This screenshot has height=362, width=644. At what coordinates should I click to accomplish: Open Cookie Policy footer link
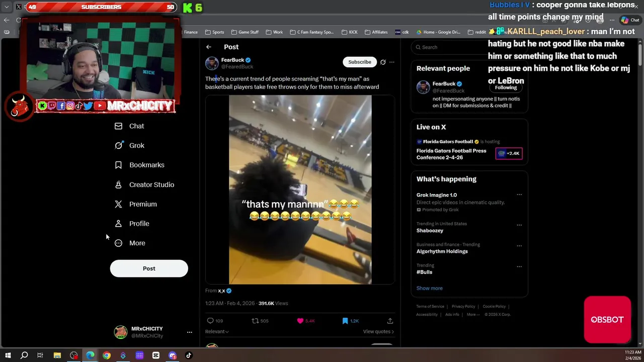point(494,306)
